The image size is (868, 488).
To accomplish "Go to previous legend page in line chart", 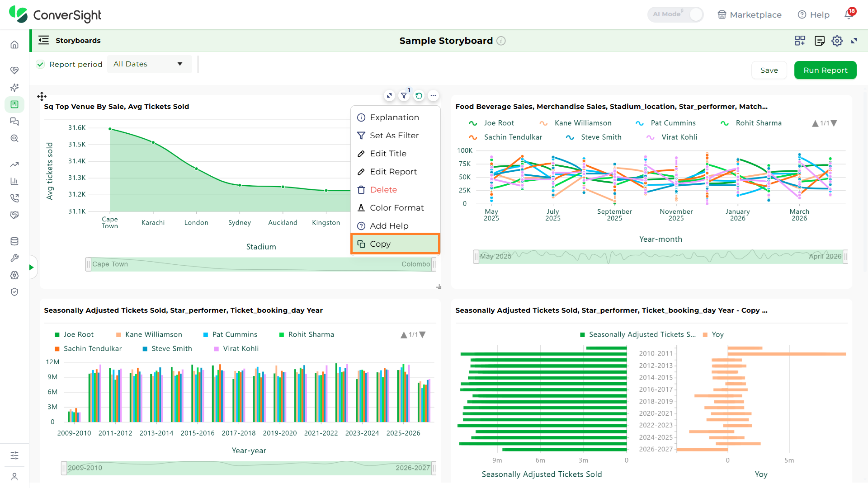I will point(815,123).
